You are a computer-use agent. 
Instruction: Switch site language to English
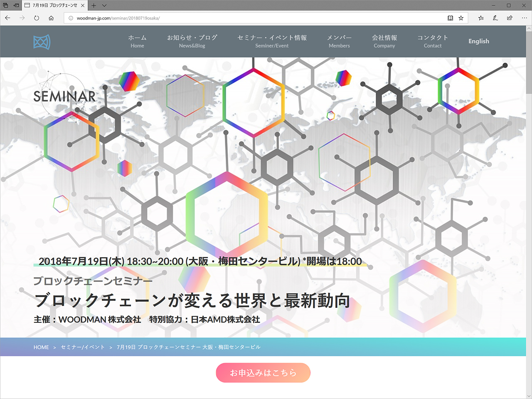[478, 41]
